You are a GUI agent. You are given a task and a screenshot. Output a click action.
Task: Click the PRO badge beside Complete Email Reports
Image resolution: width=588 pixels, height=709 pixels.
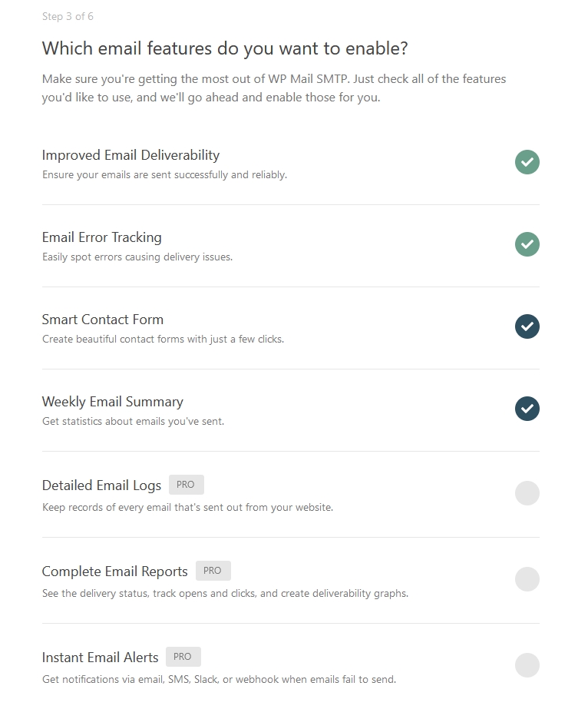pos(213,571)
